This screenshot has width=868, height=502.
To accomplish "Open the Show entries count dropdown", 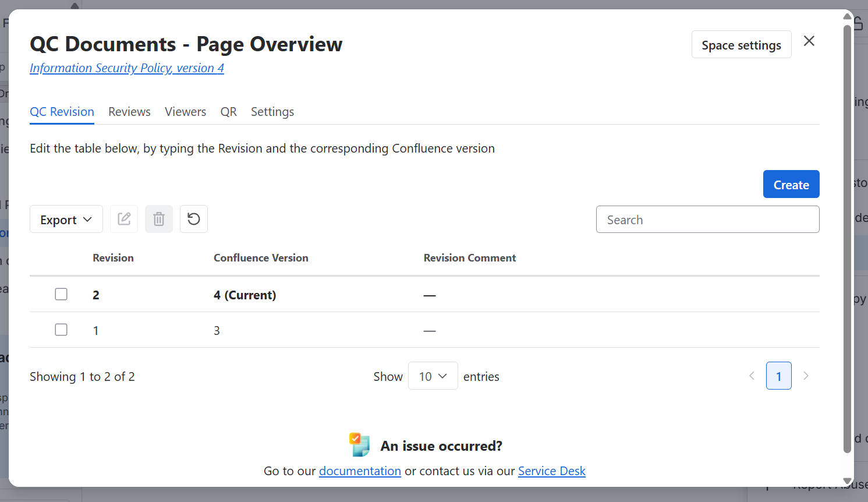I will (x=433, y=376).
